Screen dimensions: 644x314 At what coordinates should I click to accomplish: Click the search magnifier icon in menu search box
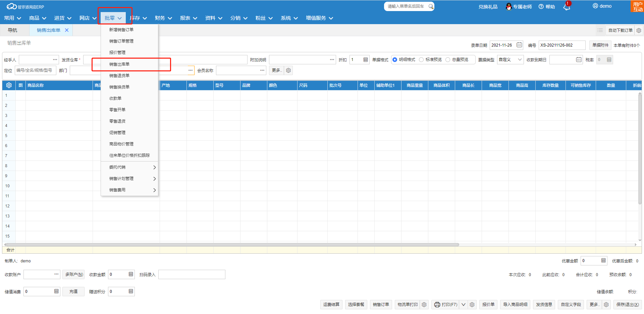[431, 6]
